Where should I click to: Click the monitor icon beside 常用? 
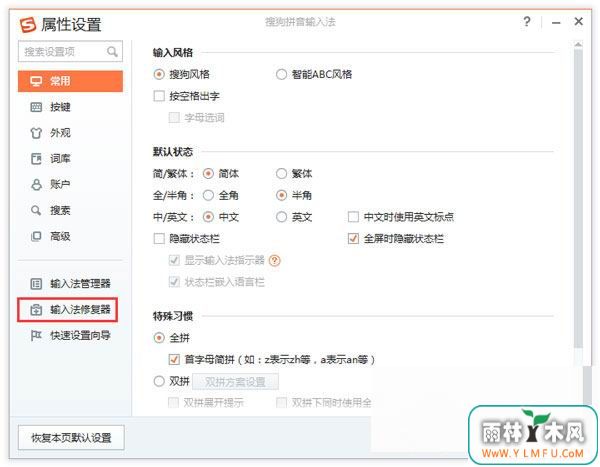coord(36,81)
